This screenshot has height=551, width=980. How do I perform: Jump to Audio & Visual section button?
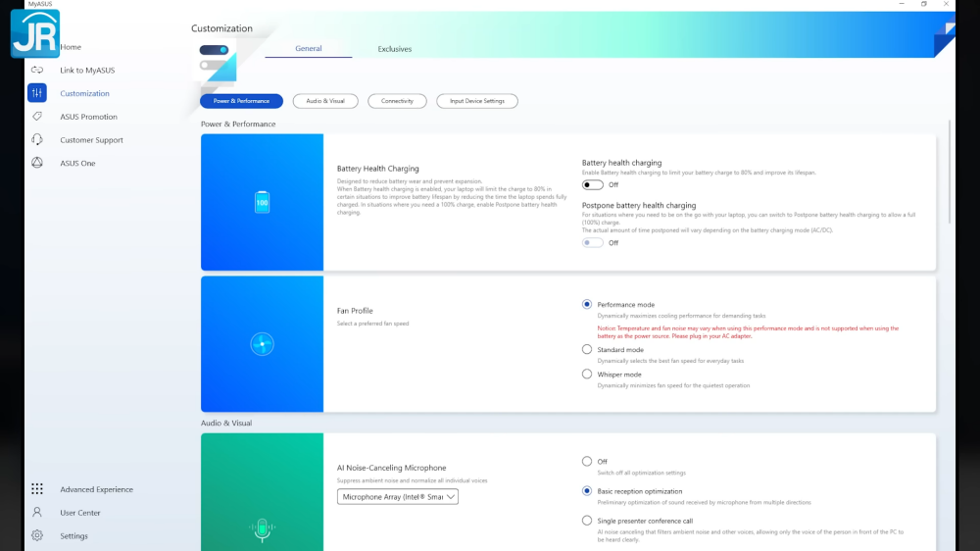click(x=325, y=101)
